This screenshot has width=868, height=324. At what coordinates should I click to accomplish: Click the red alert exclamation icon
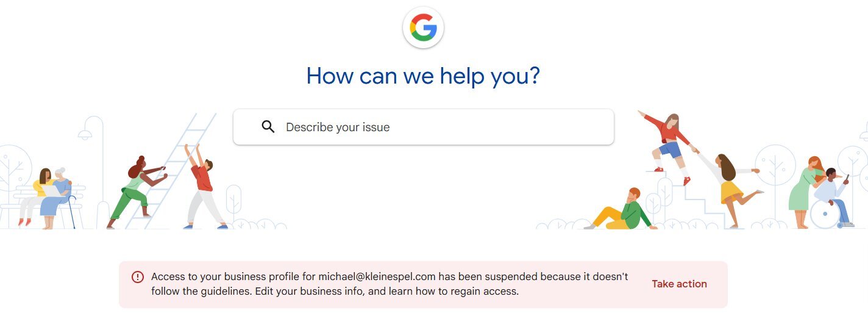[x=138, y=277]
